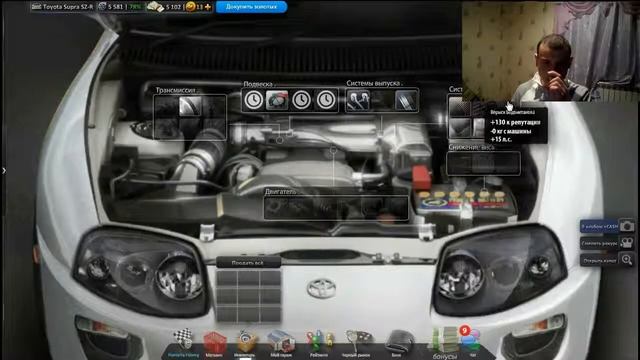640x360 pixels.
Task: Click the 'В альбом +CASH' button
Action: [x=599, y=226]
